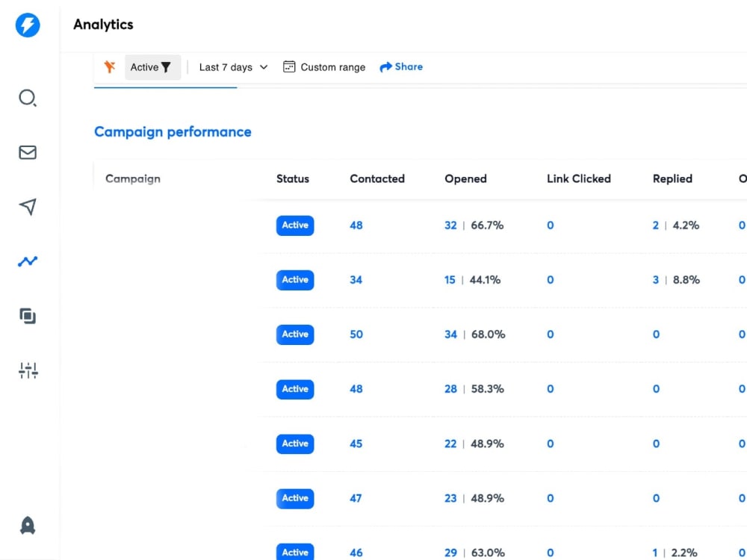This screenshot has height=560, width=747.
Task: Click the Opened column header
Action: [x=466, y=178]
